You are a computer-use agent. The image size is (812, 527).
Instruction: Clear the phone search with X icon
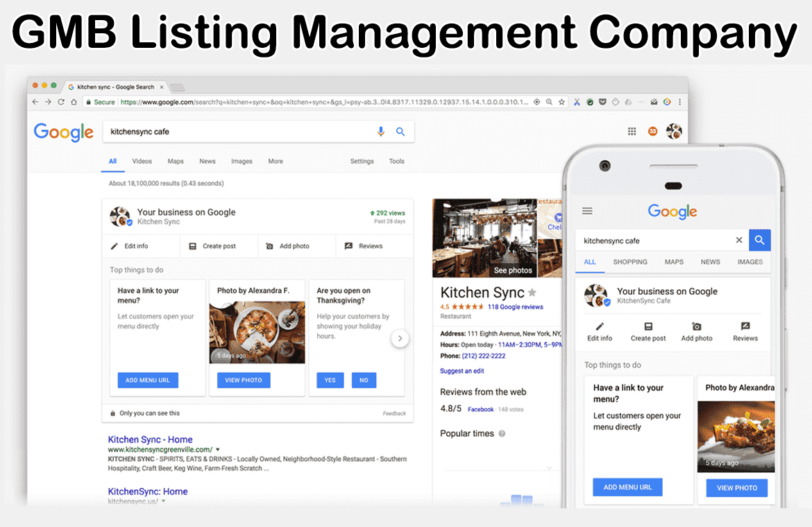739,240
